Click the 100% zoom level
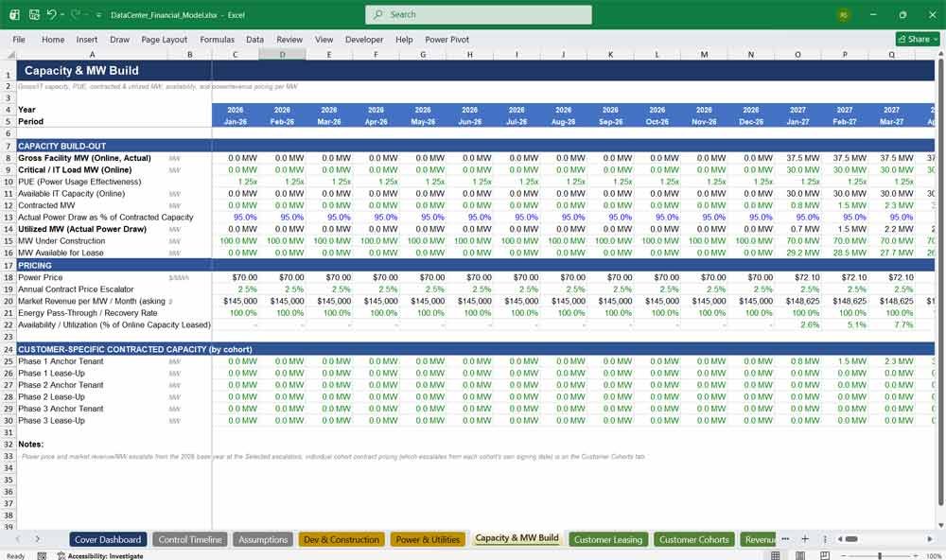This screenshot has height=560, width=946. (934, 556)
